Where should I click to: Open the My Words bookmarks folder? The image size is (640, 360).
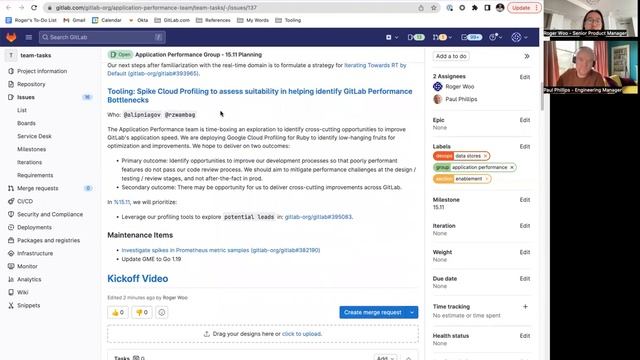(x=253, y=20)
